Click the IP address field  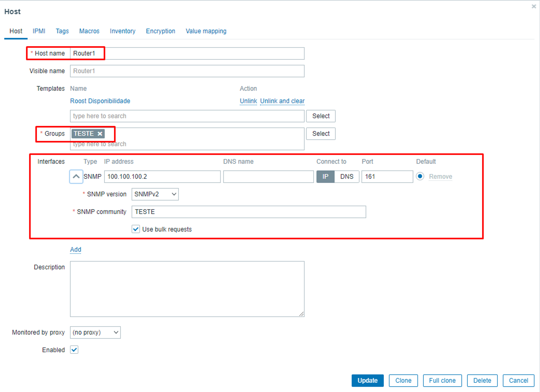click(162, 177)
